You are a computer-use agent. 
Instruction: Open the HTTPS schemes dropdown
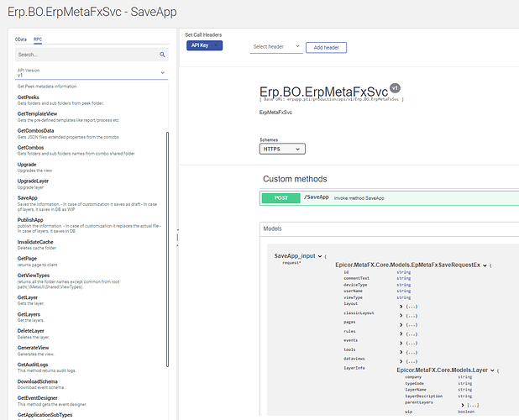282,149
